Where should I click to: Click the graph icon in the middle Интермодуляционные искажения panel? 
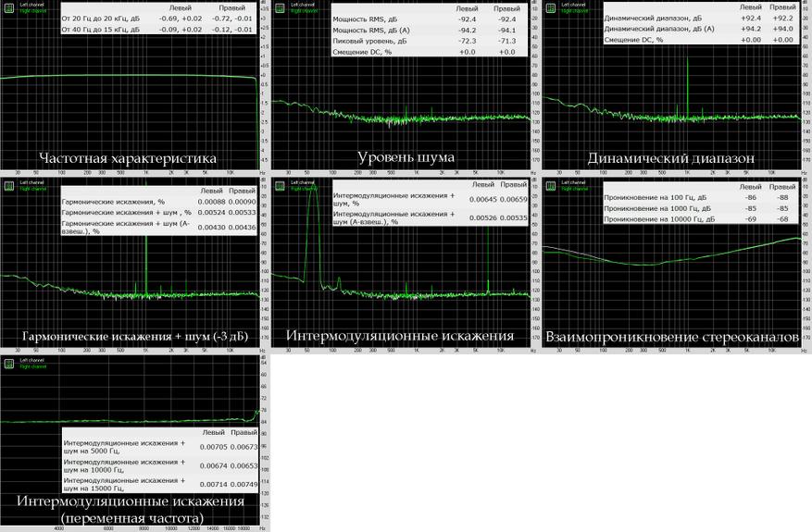[x=280, y=186]
